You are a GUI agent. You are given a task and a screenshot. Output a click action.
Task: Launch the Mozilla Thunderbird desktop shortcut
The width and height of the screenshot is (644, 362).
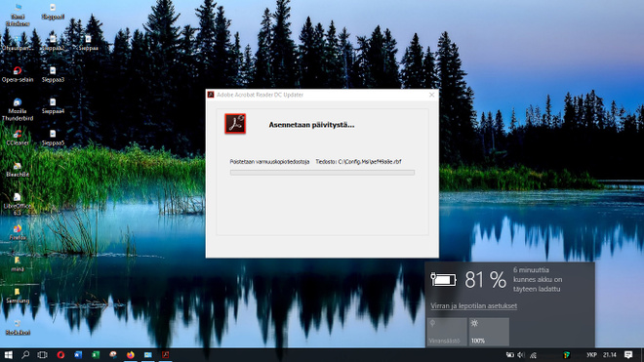[x=18, y=109]
